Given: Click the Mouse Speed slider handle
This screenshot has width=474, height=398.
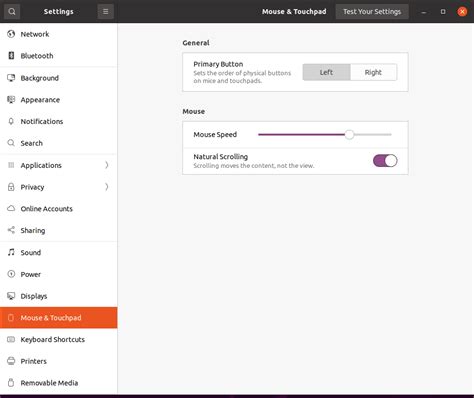Looking at the screenshot, I should [349, 135].
